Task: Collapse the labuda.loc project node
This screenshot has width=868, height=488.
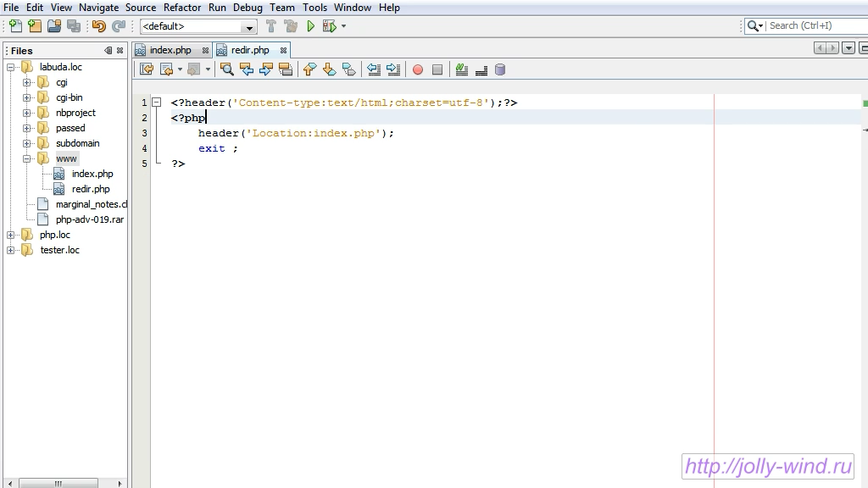Action: click(10, 68)
